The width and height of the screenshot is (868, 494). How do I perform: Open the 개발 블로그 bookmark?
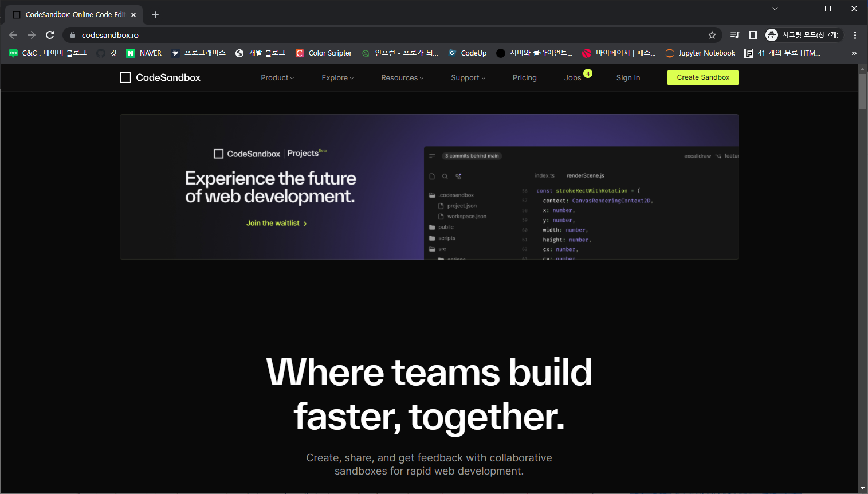click(x=260, y=53)
